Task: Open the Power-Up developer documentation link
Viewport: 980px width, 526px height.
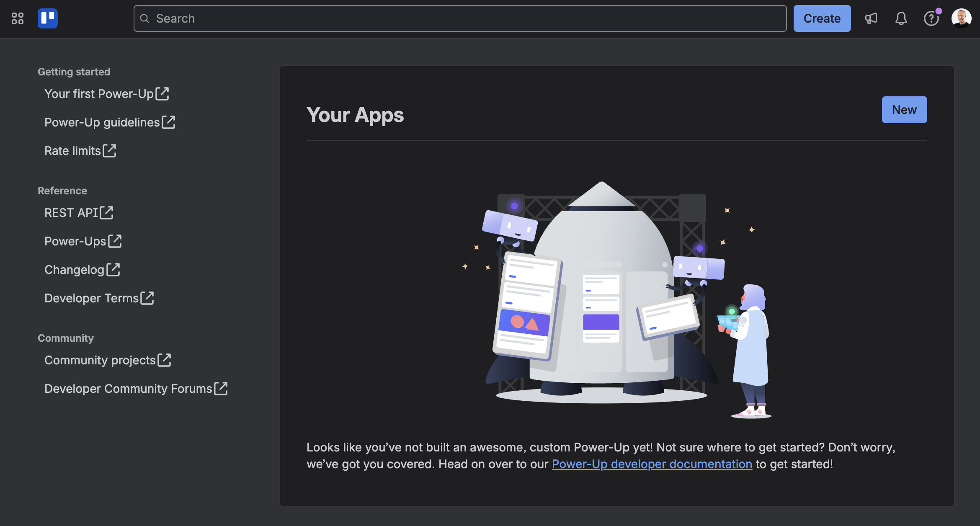Action: tap(652, 464)
